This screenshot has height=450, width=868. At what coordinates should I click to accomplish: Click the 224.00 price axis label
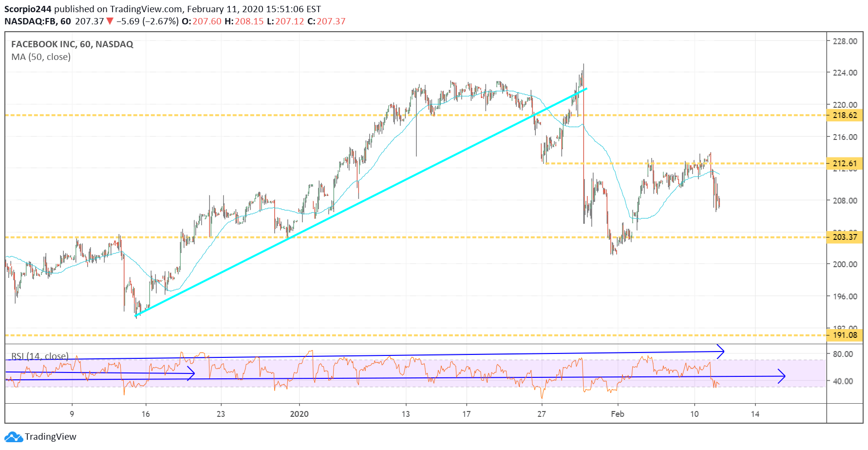pyautogui.click(x=845, y=73)
